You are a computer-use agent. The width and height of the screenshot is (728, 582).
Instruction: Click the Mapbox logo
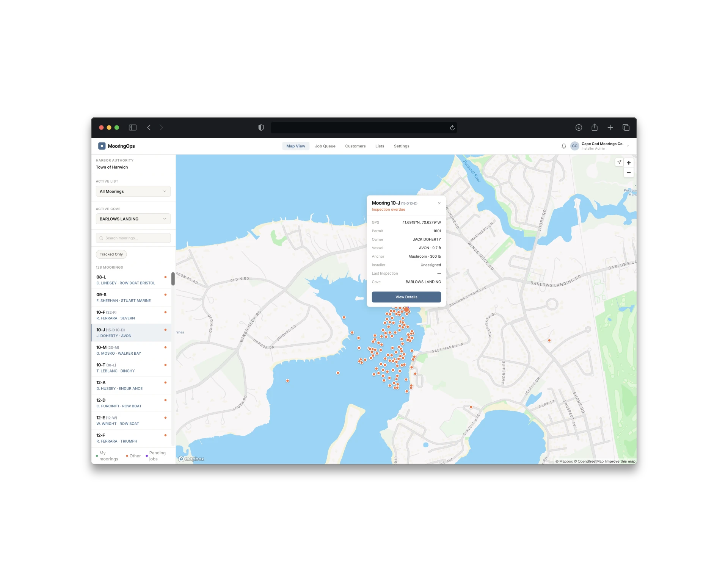pos(191,459)
